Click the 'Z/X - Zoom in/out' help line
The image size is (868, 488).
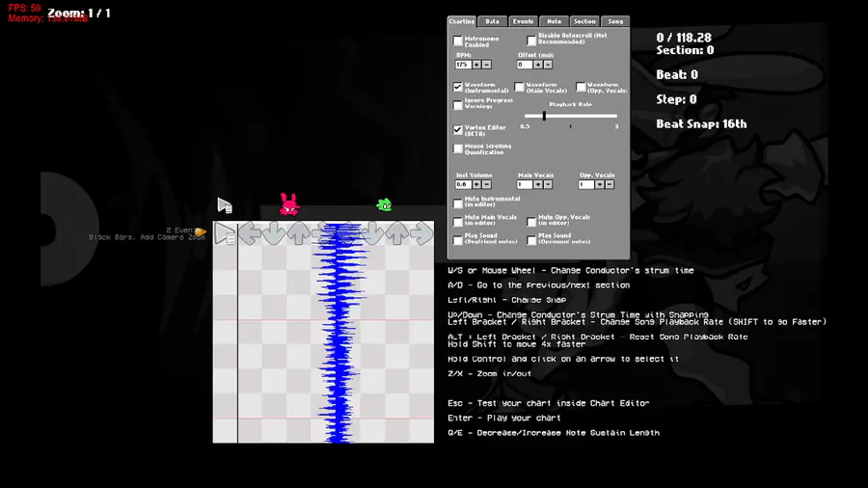489,373
